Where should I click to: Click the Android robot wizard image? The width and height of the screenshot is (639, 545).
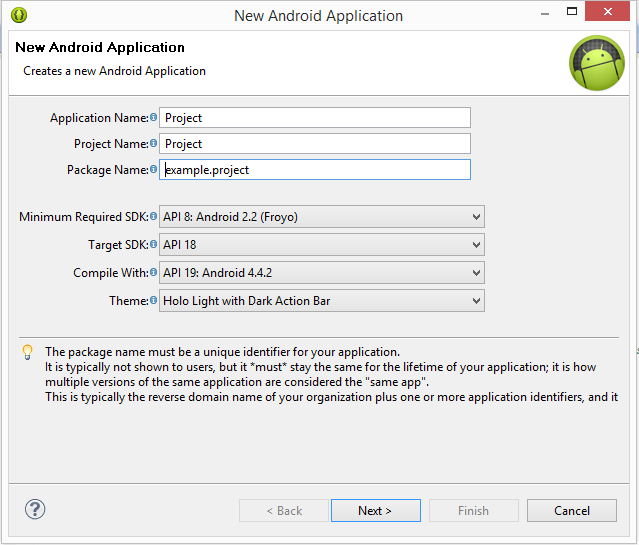click(597, 63)
